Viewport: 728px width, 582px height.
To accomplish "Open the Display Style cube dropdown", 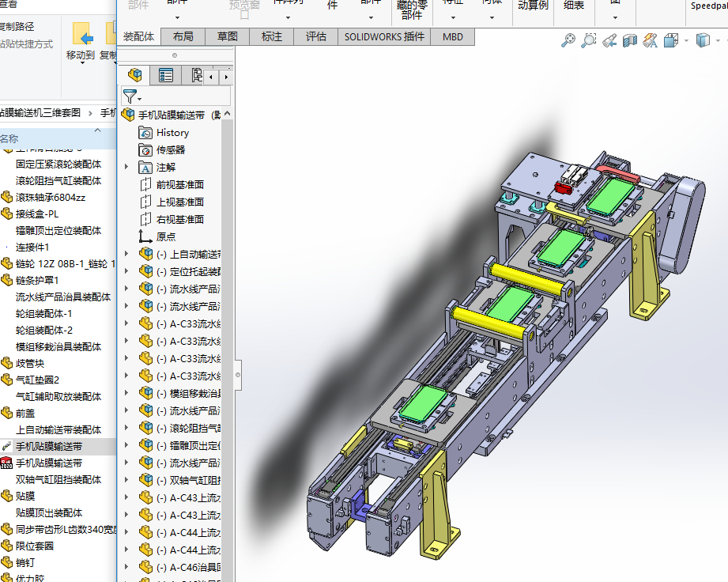I will coord(703,40).
